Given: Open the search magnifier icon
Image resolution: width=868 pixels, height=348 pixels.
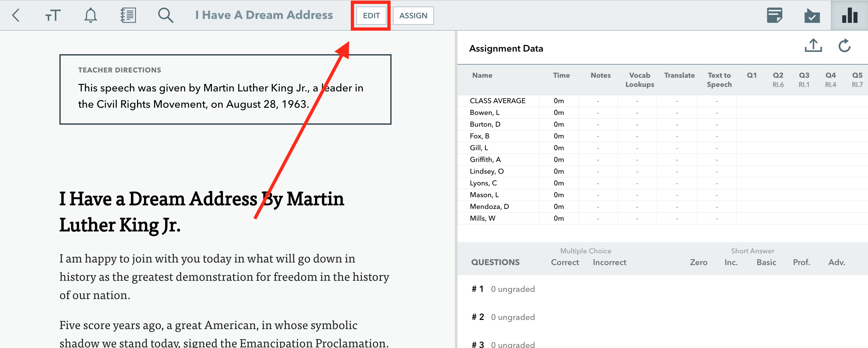Looking at the screenshot, I should (x=165, y=16).
